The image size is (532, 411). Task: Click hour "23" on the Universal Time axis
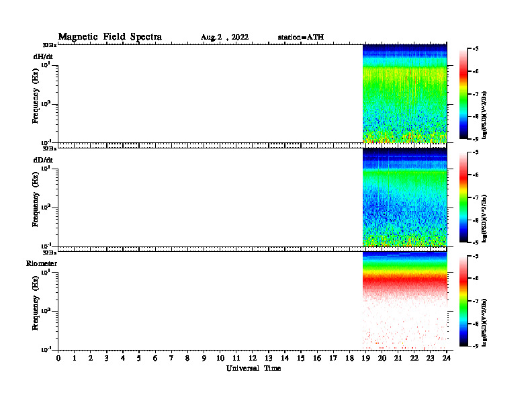[431, 358]
